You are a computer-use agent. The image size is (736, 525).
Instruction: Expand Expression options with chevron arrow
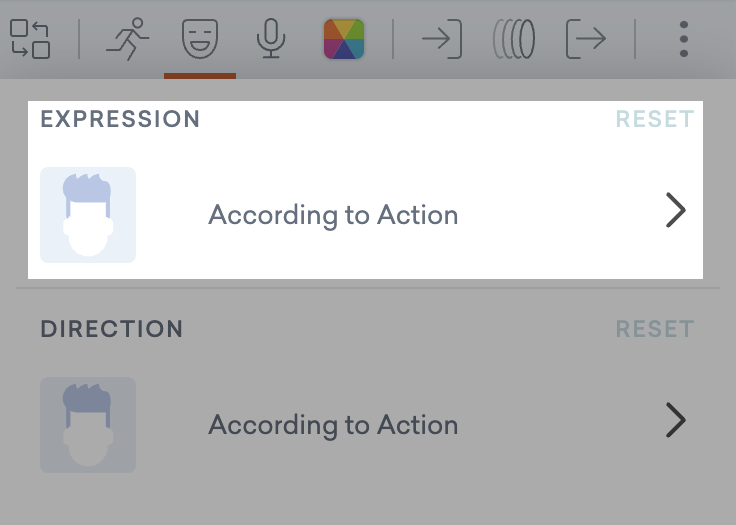[x=676, y=212]
